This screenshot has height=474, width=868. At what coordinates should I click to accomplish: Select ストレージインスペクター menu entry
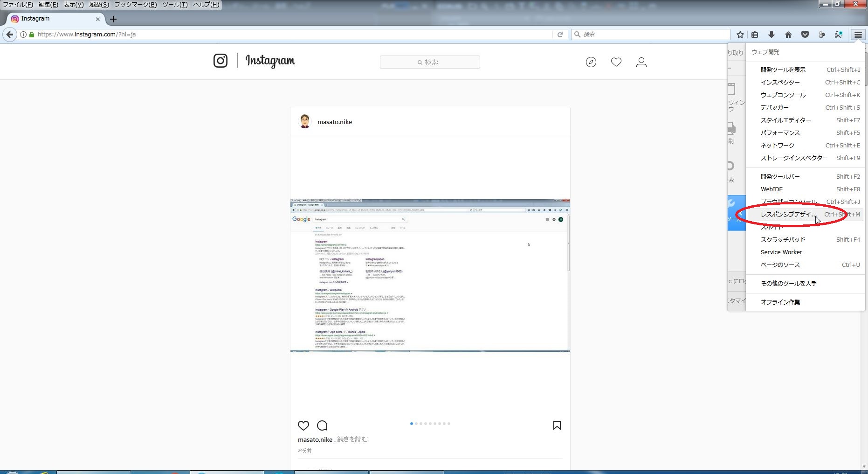(806, 158)
